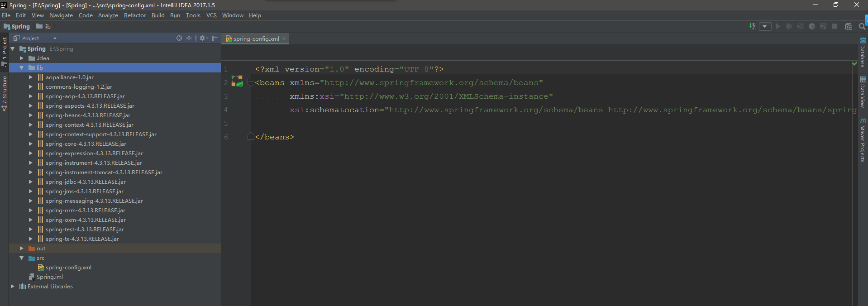This screenshot has height=306, width=868.
Task: Click the xsi:schemaLocation attribute in the editor
Action: pyautogui.click(x=334, y=110)
